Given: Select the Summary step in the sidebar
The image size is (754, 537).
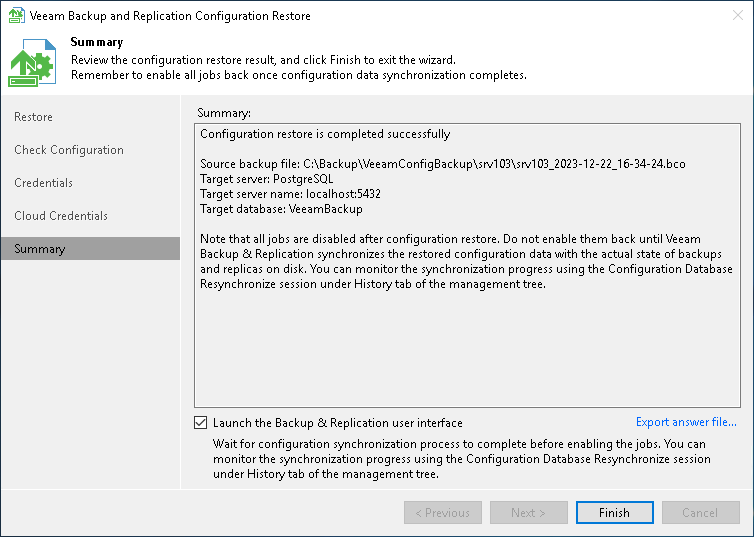Looking at the screenshot, I should click(x=40, y=249).
